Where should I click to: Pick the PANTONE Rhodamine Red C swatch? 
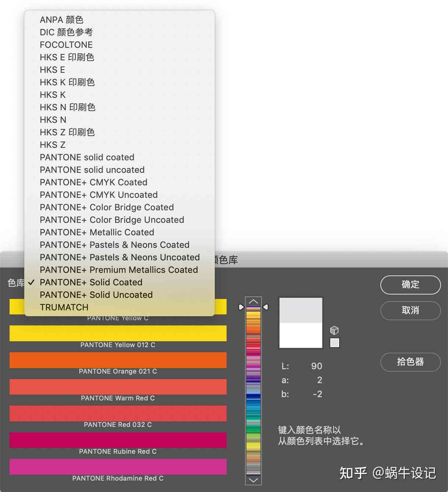118,467
